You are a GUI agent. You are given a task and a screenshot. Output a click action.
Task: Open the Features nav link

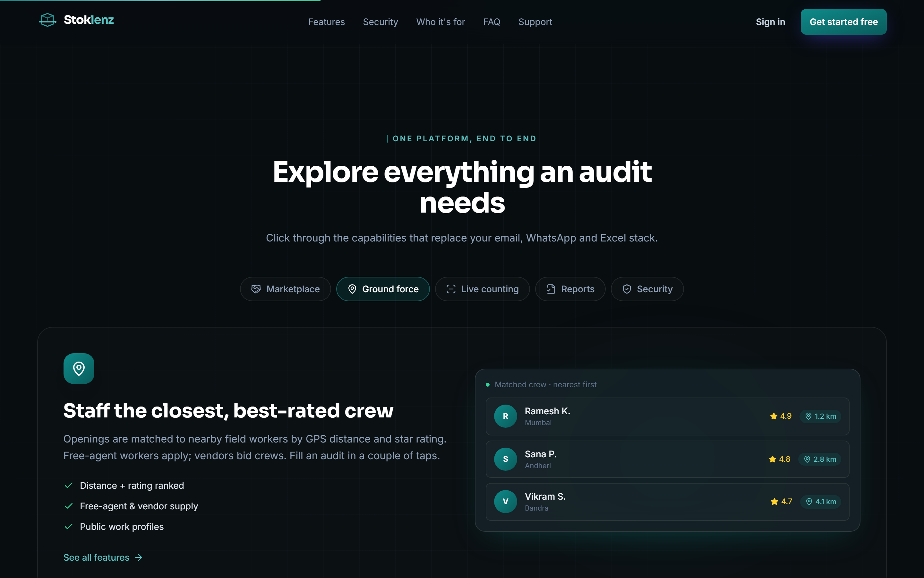pyautogui.click(x=327, y=22)
